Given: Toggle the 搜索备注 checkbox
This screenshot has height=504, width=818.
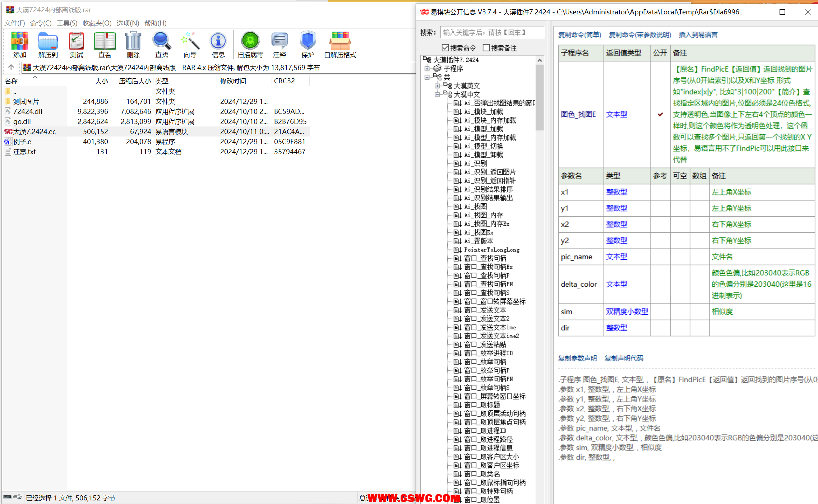Looking at the screenshot, I should [486, 48].
